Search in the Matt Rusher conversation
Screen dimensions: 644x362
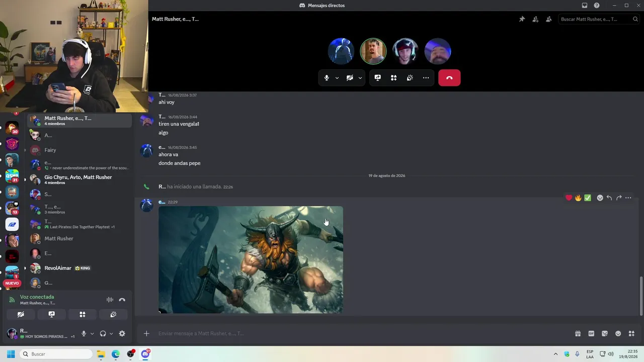(599, 19)
